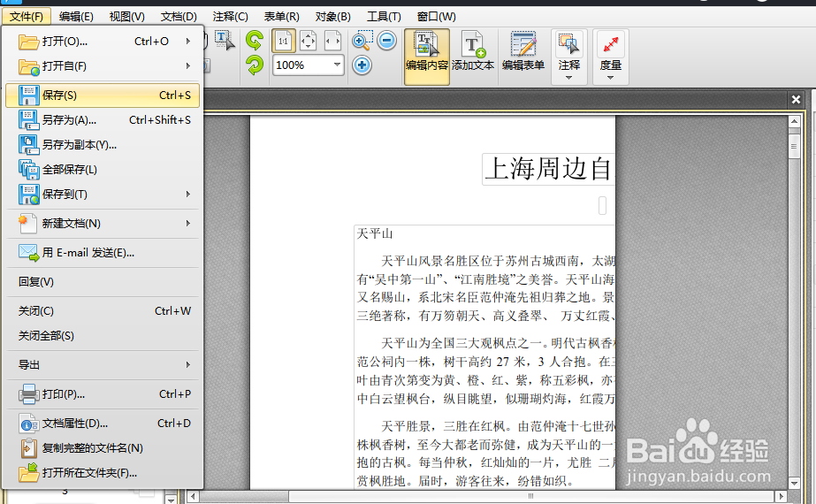The width and height of the screenshot is (816, 504).
Task: Open the 注释(C) menu
Action: click(230, 17)
